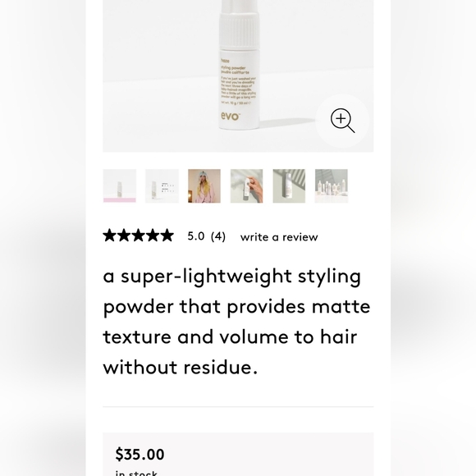This screenshot has height=476, width=476.
Task: Click the in stock availability label
Action: click(x=136, y=473)
